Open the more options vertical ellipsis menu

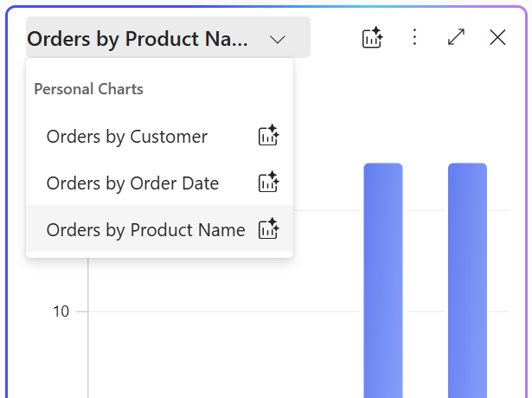point(414,37)
